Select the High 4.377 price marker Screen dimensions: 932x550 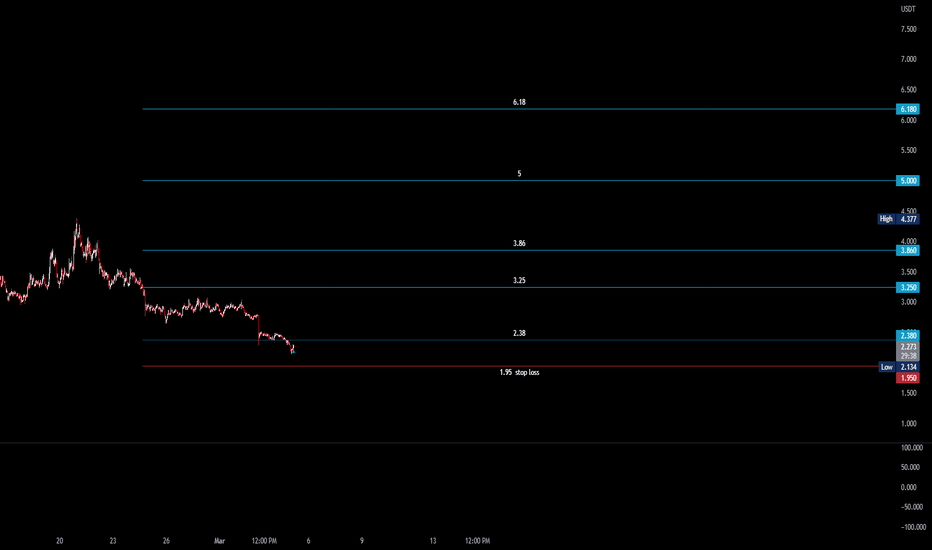click(899, 219)
